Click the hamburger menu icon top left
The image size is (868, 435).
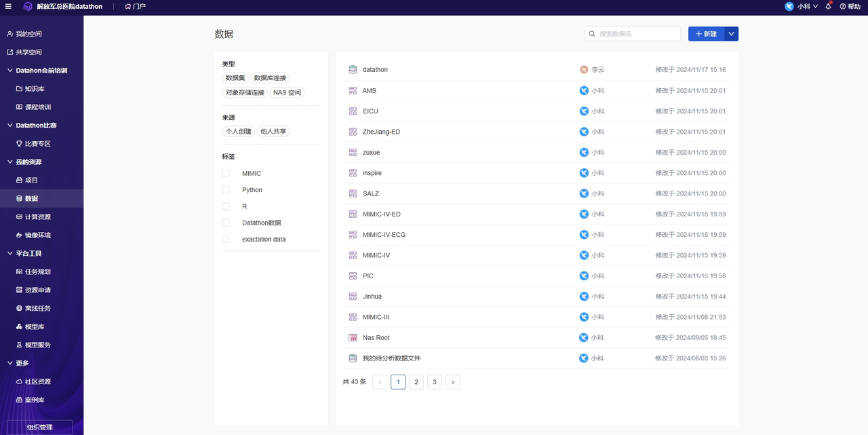(7, 6)
